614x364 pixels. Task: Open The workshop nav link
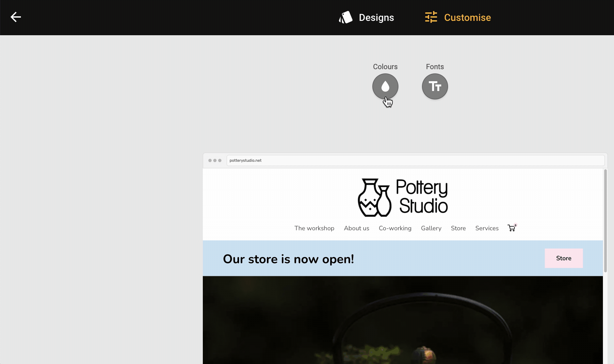point(314,228)
